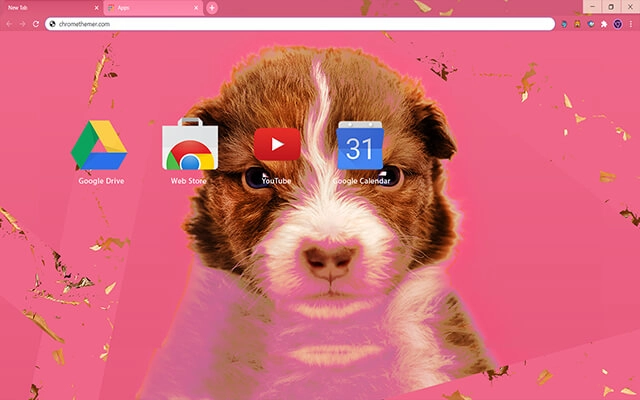The image size is (640, 400).
Task: Click the blue shield extension icon
Action: [591, 24]
